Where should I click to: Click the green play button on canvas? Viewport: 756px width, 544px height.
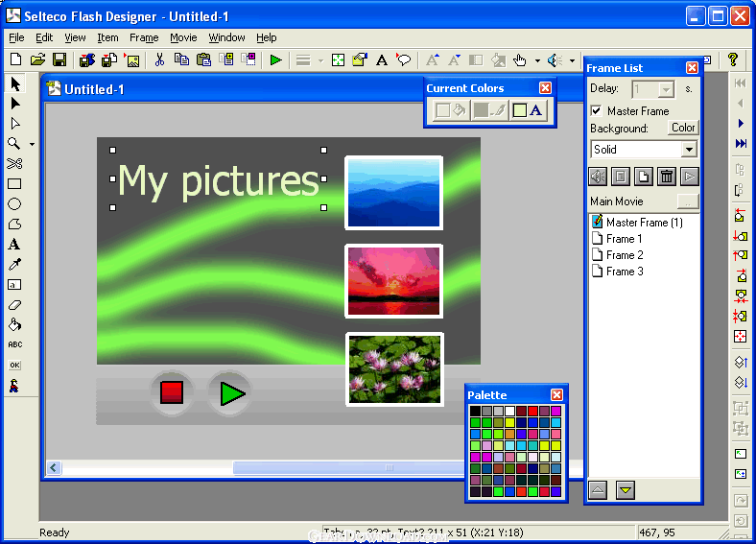(230, 393)
